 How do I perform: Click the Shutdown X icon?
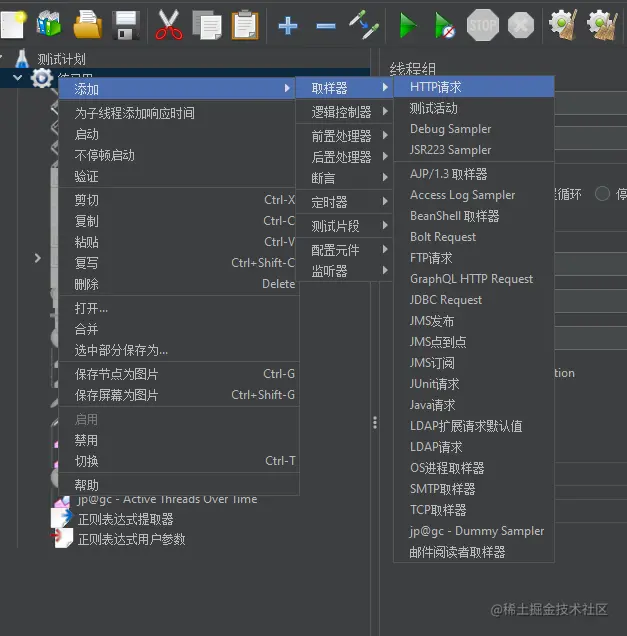(521, 25)
